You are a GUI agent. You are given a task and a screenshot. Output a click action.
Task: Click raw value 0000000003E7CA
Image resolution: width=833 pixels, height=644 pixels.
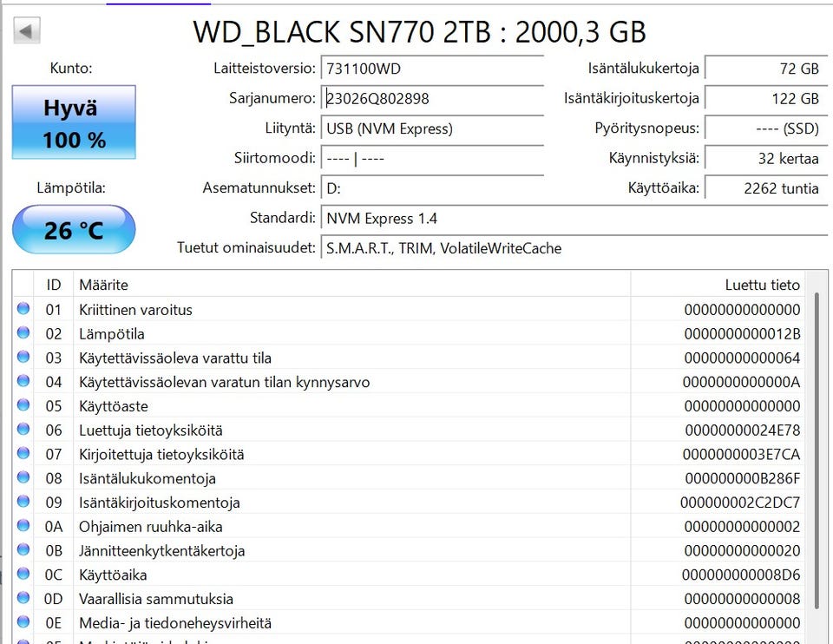(742, 454)
